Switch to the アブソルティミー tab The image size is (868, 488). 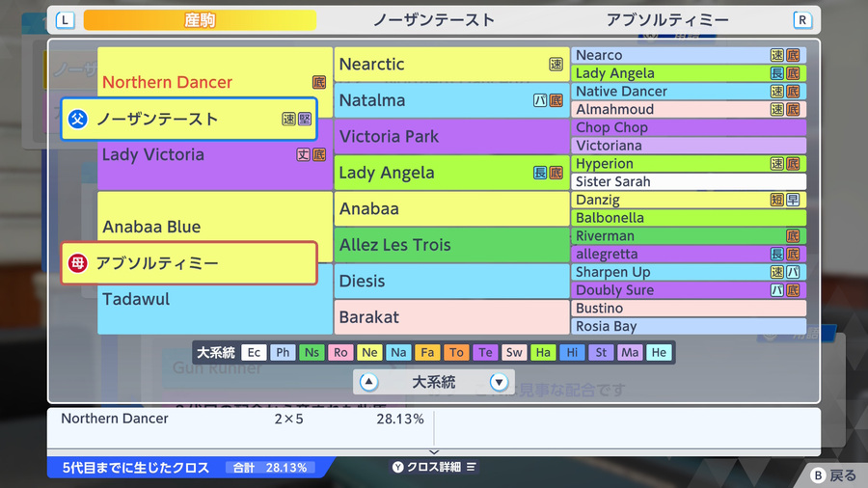click(667, 20)
